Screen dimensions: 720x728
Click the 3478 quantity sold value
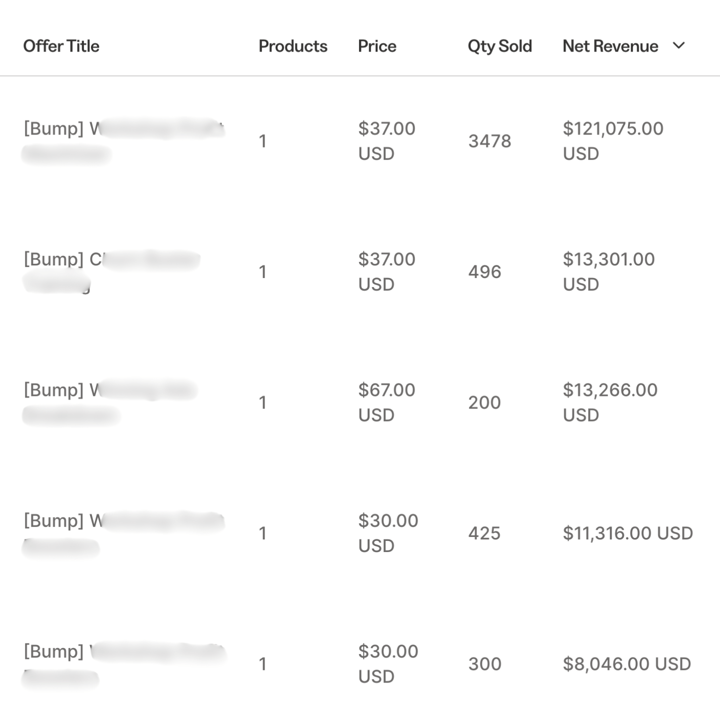click(x=489, y=141)
